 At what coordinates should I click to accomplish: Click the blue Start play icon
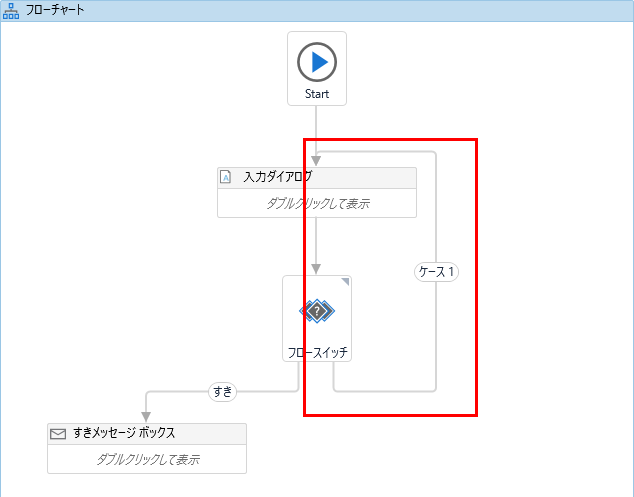click(x=317, y=62)
